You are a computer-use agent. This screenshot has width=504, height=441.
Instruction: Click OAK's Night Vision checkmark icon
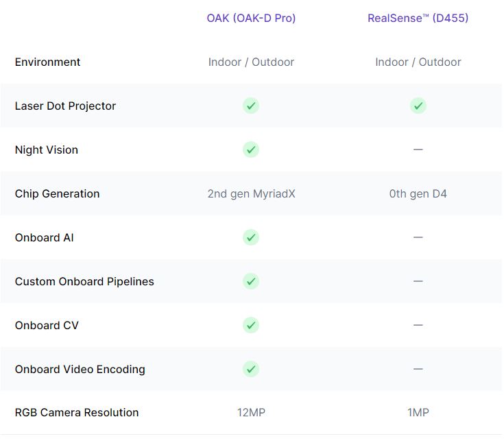point(251,150)
